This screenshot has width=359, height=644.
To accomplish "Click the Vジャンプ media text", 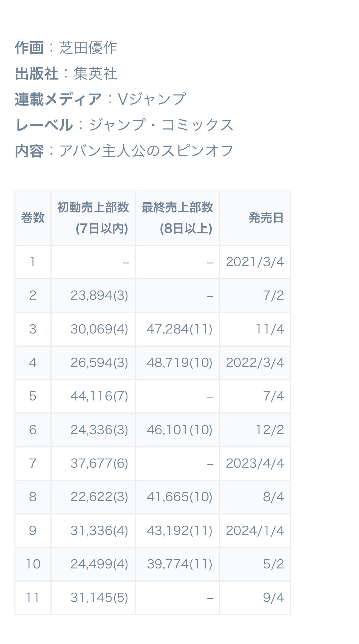I will tap(152, 99).
